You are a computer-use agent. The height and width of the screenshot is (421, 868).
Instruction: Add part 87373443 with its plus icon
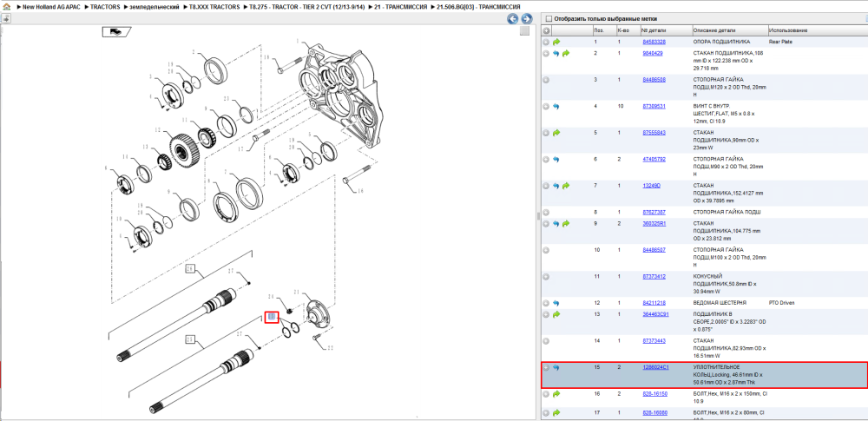tap(546, 341)
